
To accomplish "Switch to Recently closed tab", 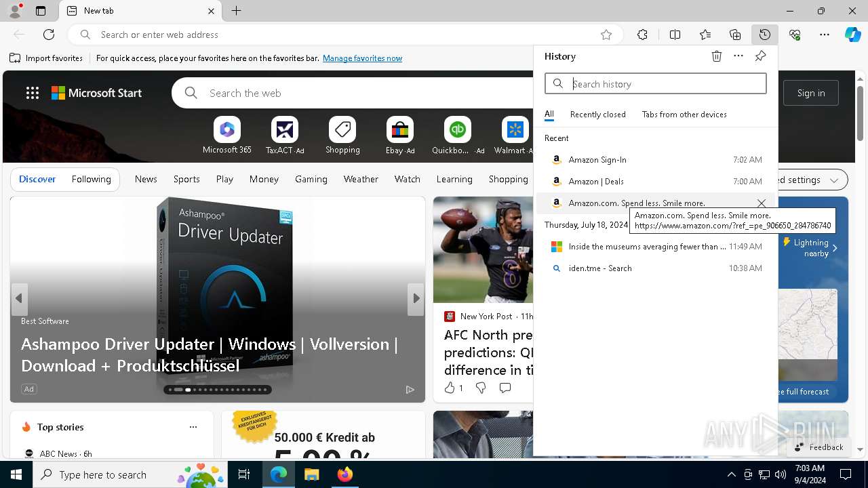I will 598,115.
